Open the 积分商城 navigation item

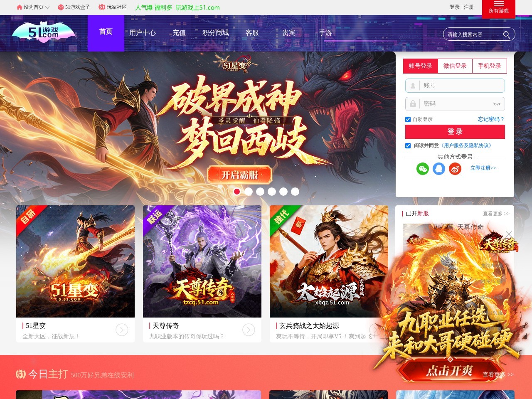coord(216,33)
